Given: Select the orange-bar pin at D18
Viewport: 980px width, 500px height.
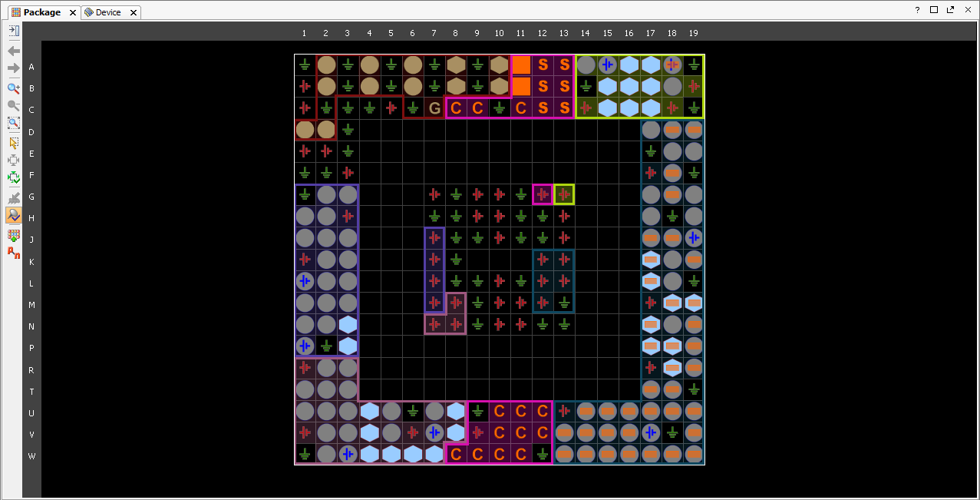Looking at the screenshot, I should tap(672, 130).
